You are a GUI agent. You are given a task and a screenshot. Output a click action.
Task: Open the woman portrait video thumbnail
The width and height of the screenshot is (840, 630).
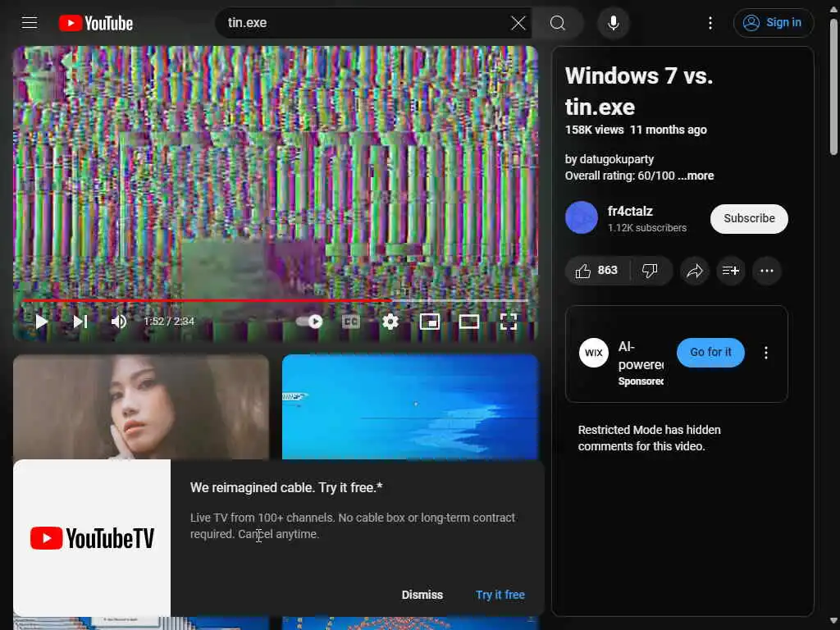(141, 407)
